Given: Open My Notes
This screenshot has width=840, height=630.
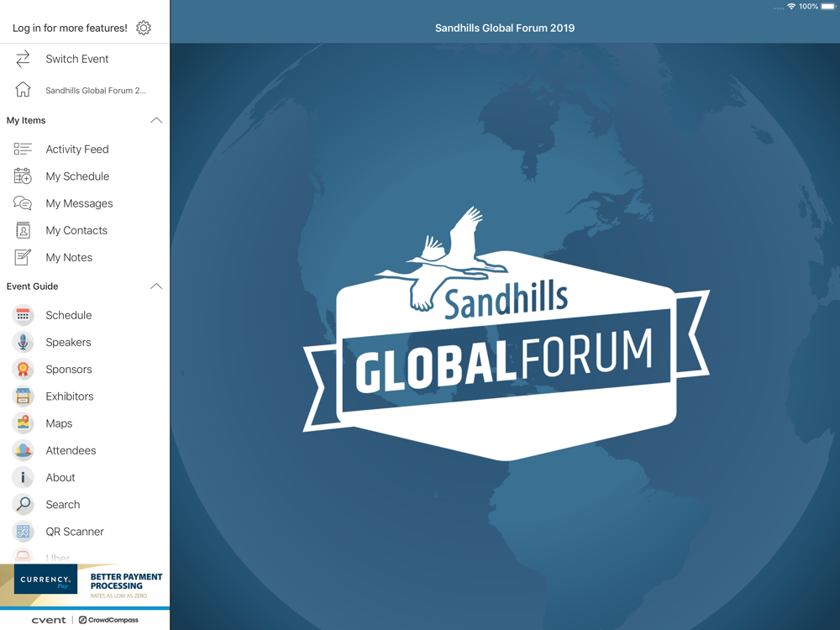Looking at the screenshot, I should point(85,257).
